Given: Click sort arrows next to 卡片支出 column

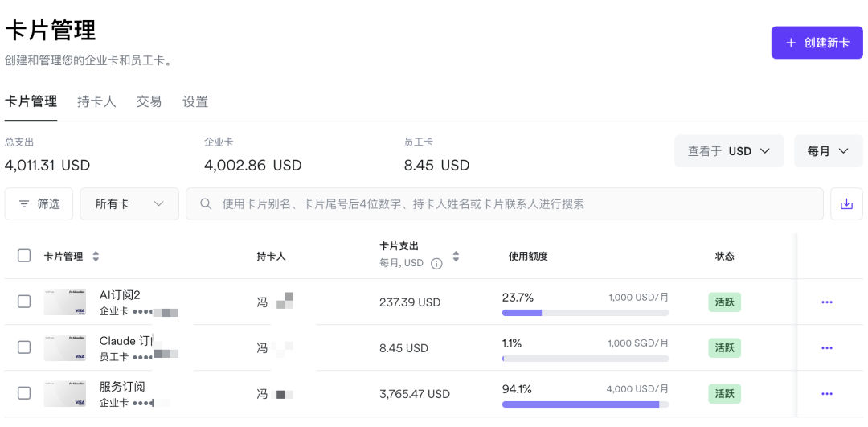Looking at the screenshot, I should click(457, 257).
